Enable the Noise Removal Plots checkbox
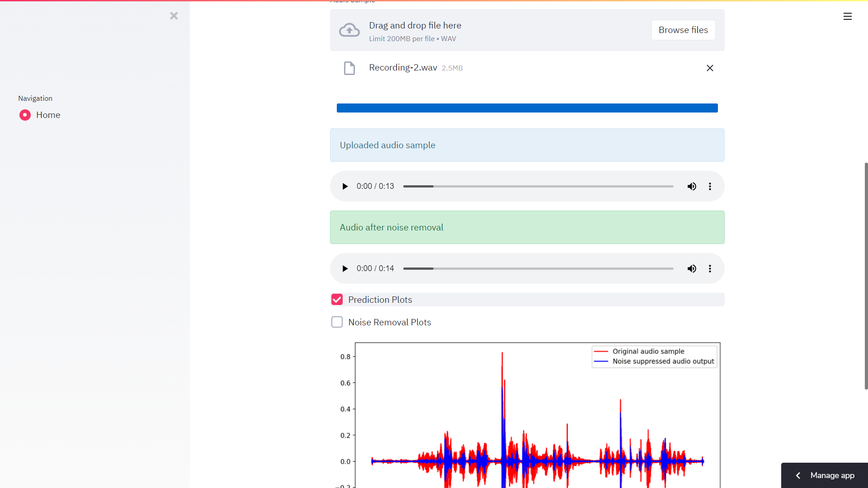The height and width of the screenshot is (488, 868). (x=337, y=322)
